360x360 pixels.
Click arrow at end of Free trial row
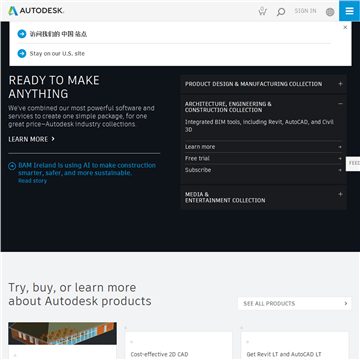(340, 159)
